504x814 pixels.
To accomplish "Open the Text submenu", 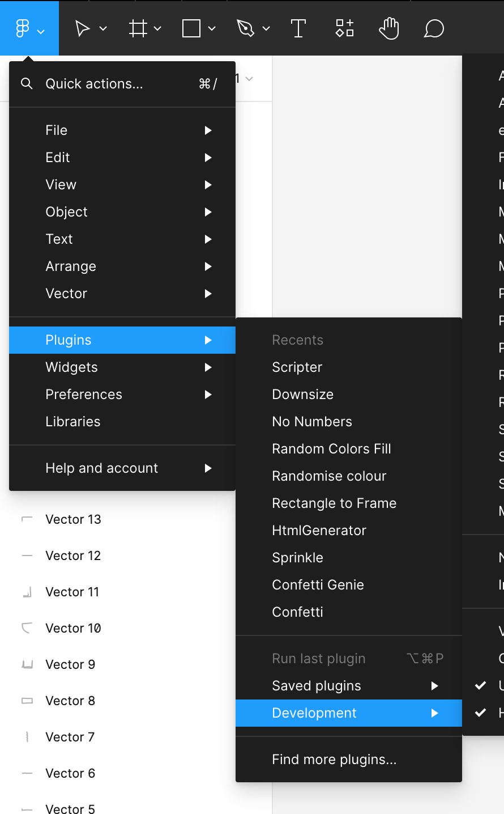I will pyautogui.click(x=122, y=239).
